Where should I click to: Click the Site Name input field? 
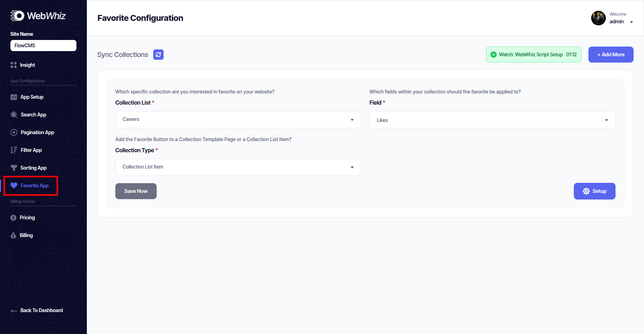43,46
